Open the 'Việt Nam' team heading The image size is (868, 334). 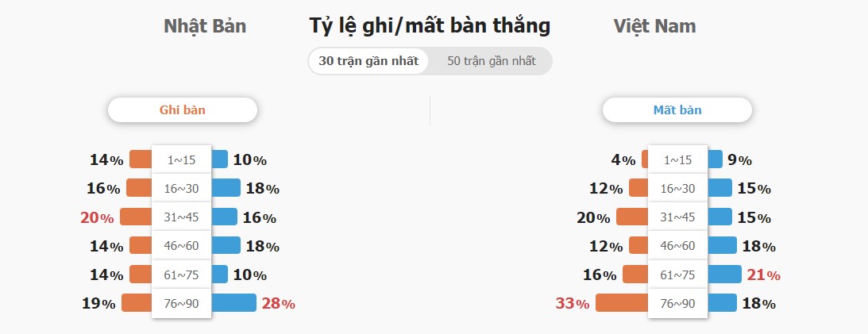pyautogui.click(x=654, y=26)
